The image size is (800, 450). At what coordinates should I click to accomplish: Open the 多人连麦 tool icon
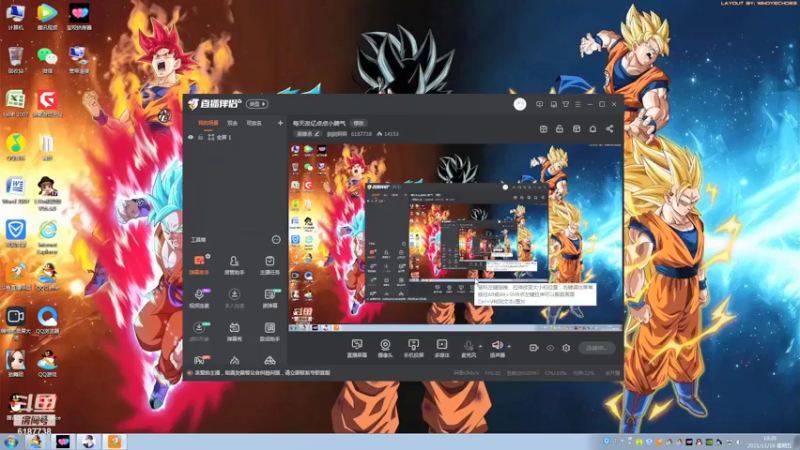234,298
